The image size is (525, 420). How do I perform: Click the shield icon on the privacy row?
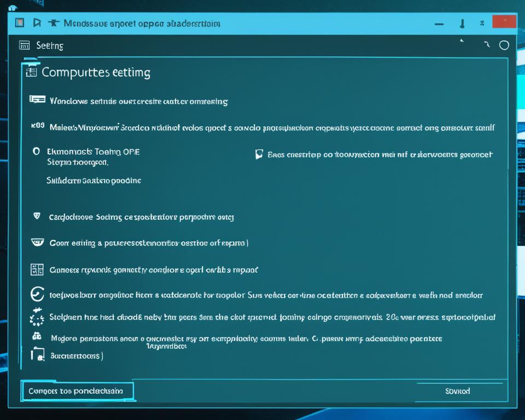pyautogui.click(x=38, y=215)
